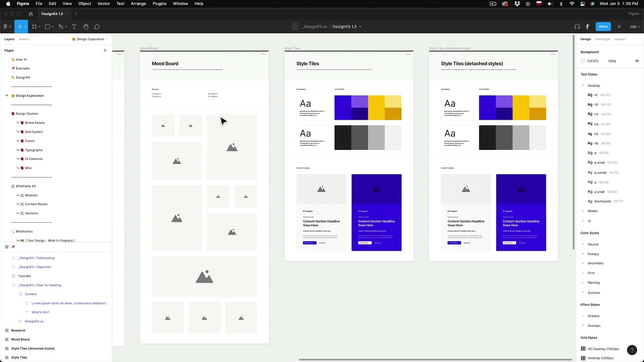Click the Background opacity 100% field
644x362 pixels.
tap(612, 61)
